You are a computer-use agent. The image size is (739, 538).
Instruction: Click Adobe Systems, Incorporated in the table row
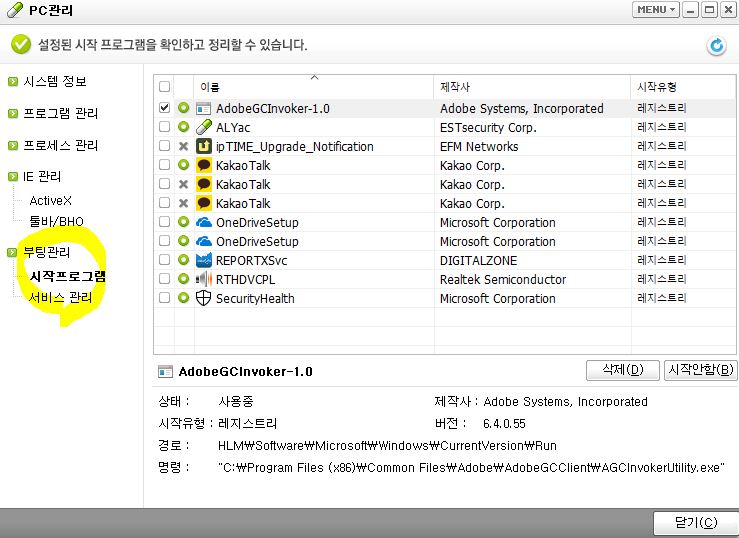522,108
